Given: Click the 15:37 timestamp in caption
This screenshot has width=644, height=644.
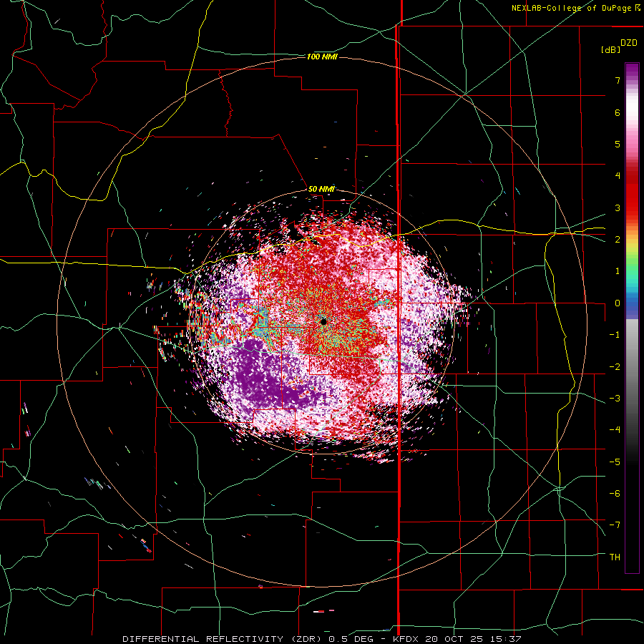Looking at the screenshot, I should click(x=507, y=639).
